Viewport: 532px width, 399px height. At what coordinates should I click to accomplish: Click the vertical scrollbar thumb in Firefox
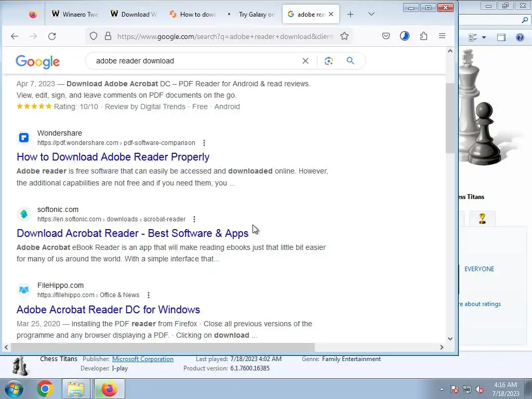pyautogui.click(x=450, y=118)
